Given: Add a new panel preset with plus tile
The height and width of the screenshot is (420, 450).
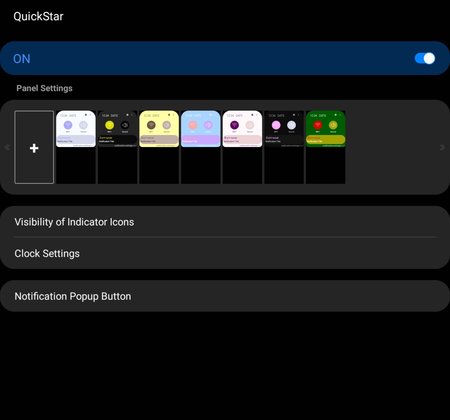Looking at the screenshot, I should (x=34, y=147).
